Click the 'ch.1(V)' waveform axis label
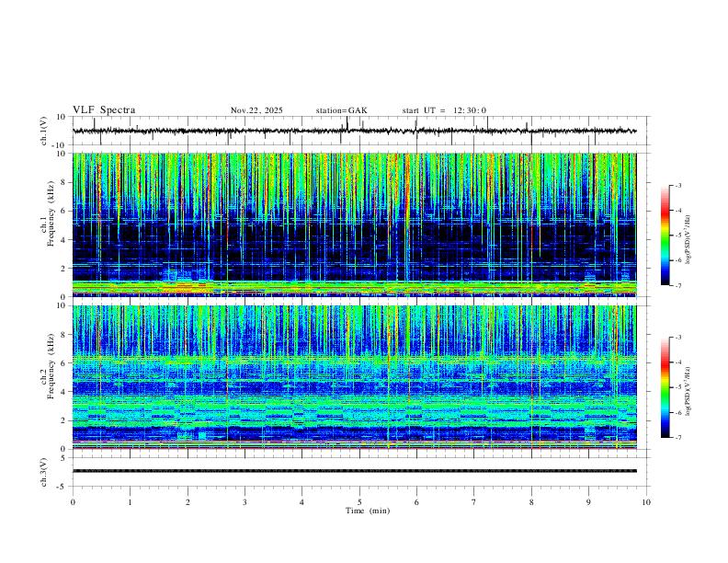The image size is (728, 563). [44, 131]
